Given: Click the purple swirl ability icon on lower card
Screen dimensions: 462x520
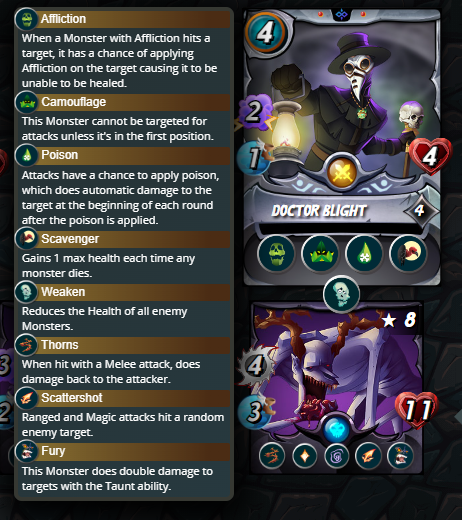Looking at the screenshot, I should coord(337,456).
